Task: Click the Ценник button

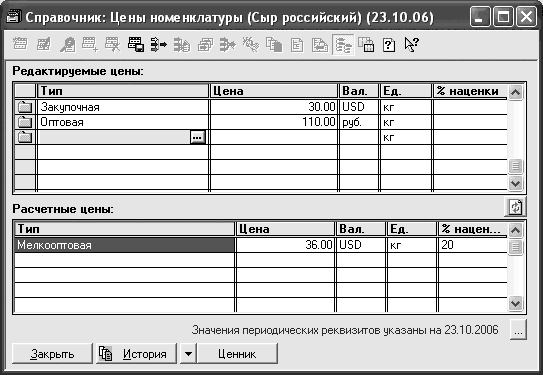Action: pos(237,354)
